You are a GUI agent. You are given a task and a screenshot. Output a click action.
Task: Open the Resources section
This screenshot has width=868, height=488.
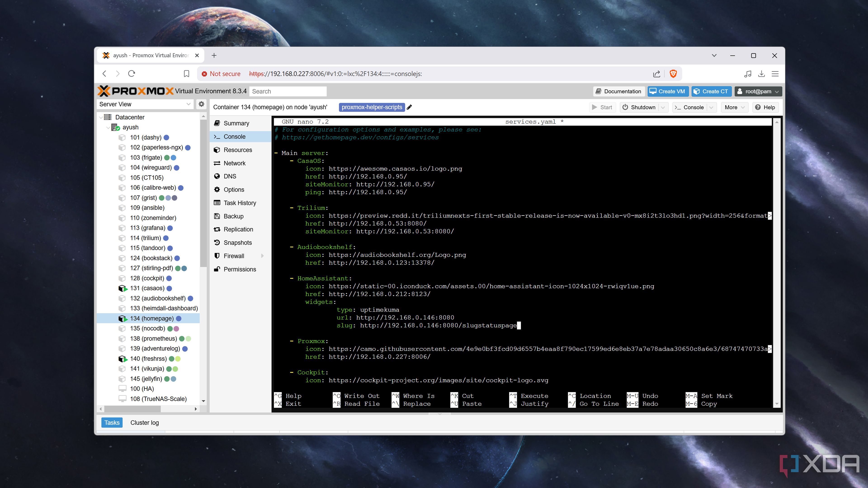click(240, 150)
